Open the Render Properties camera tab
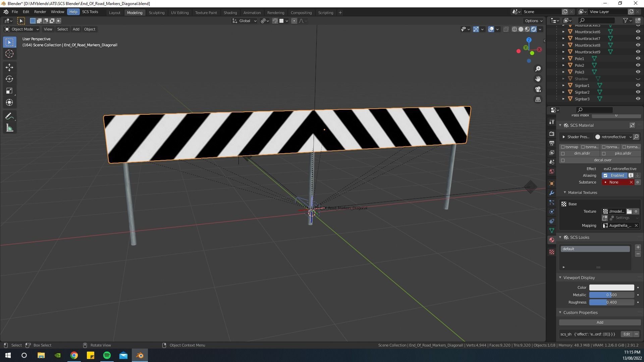This screenshot has width=644, height=362. click(551, 134)
